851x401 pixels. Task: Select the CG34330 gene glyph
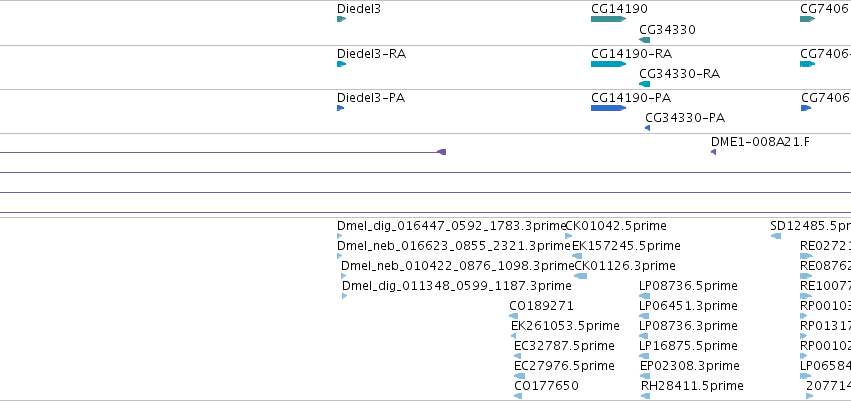pos(645,40)
